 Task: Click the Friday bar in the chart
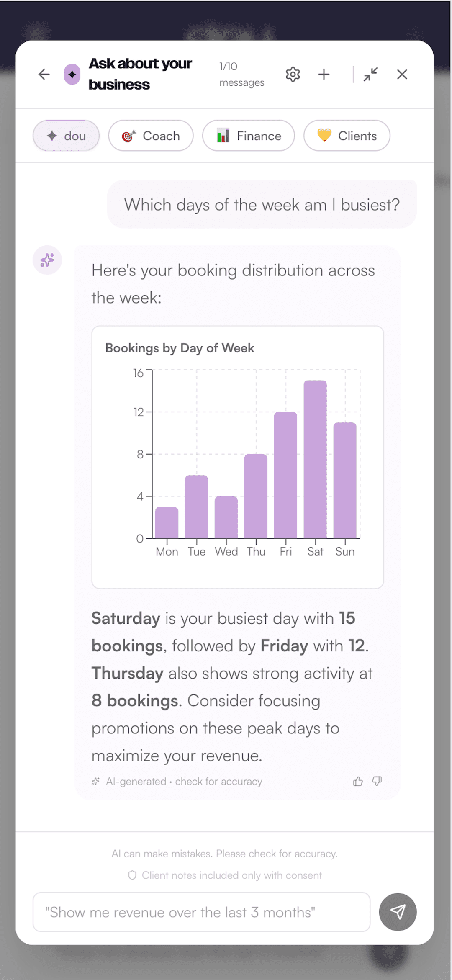285,475
